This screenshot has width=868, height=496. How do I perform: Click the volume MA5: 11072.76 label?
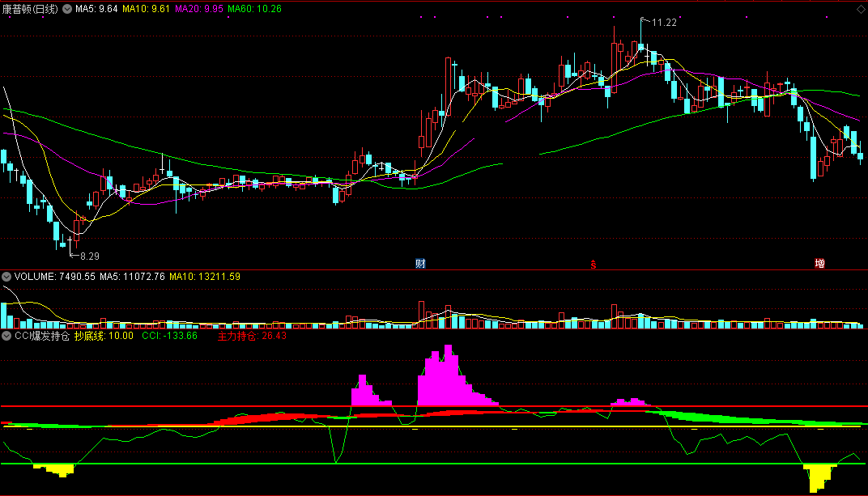point(132,277)
